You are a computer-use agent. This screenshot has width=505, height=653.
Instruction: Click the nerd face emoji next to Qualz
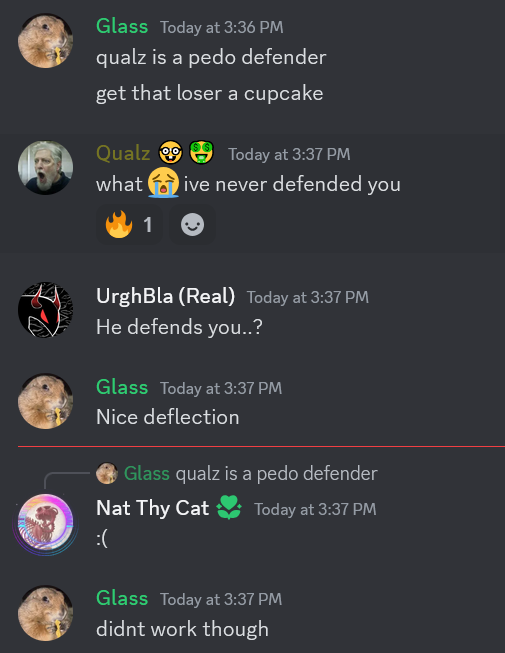pos(171,153)
